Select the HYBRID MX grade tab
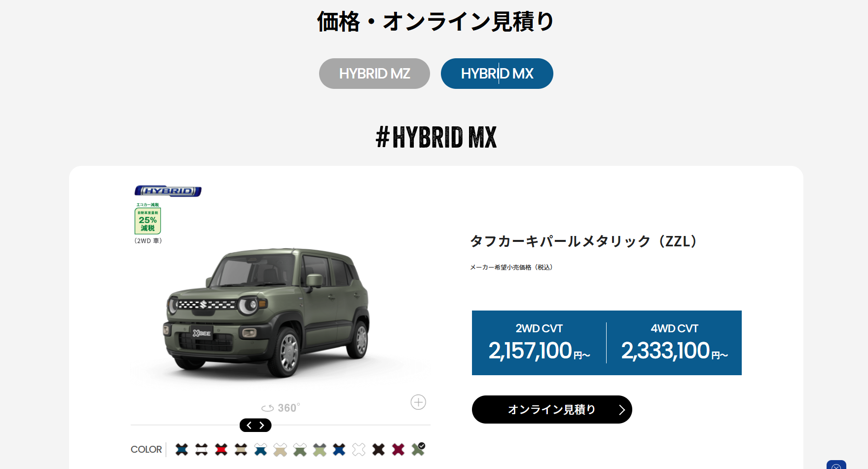The height and width of the screenshot is (469, 868). pyautogui.click(x=497, y=74)
